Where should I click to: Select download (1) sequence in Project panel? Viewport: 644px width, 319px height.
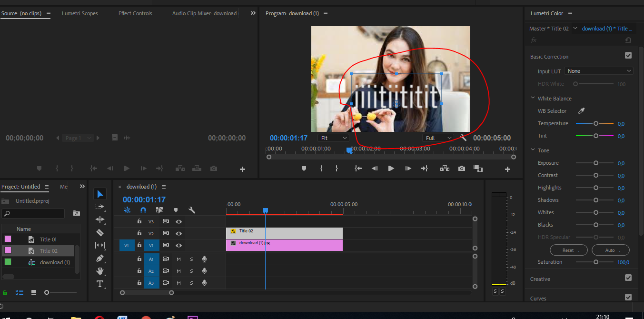(55, 262)
